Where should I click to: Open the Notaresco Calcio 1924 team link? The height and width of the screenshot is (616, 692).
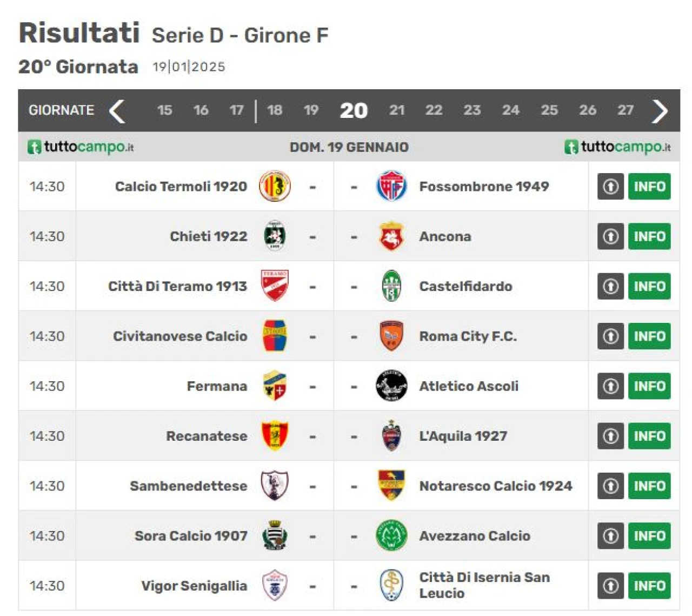[x=496, y=486]
